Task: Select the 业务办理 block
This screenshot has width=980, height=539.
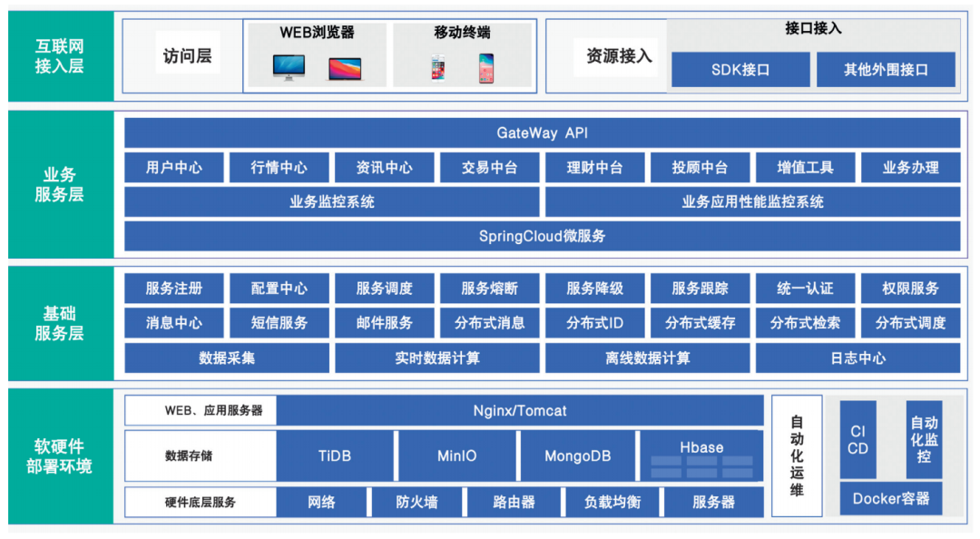Action: coord(911,168)
